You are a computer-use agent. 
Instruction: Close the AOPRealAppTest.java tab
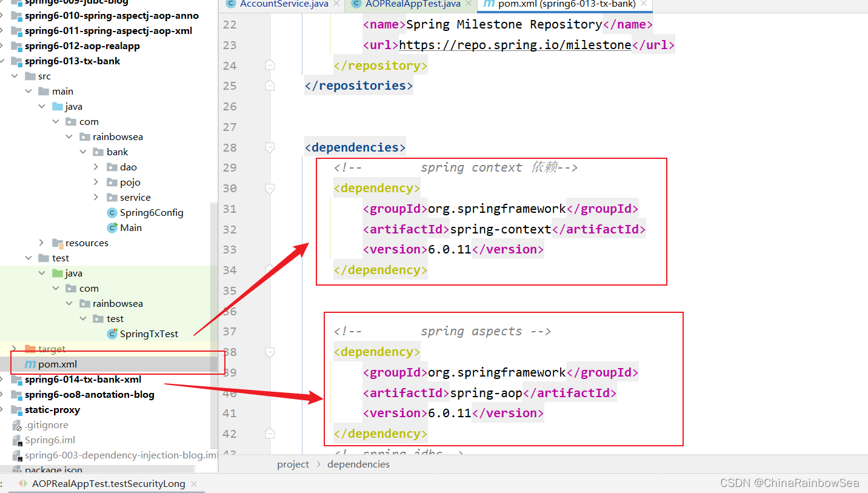[x=469, y=4]
